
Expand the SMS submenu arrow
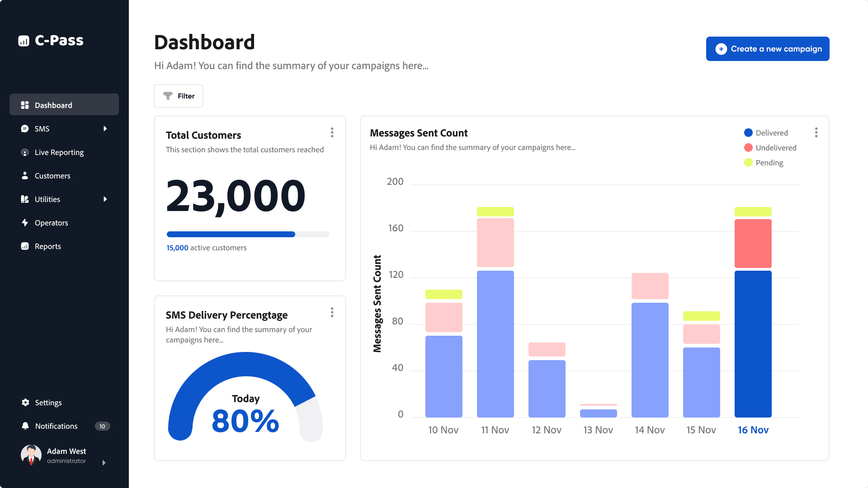click(105, 129)
